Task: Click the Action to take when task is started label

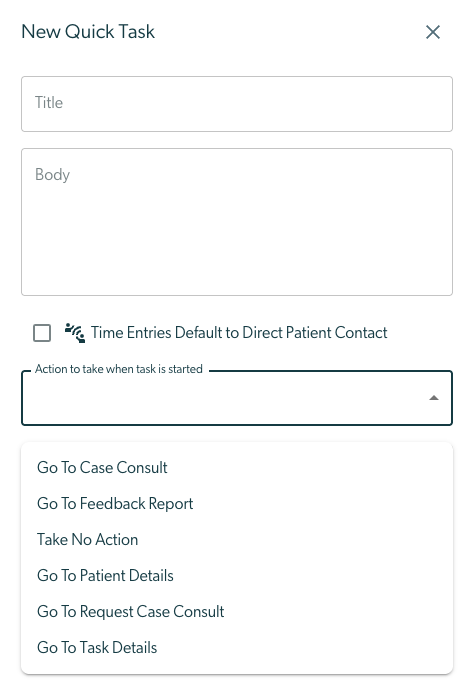Action: [119, 369]
